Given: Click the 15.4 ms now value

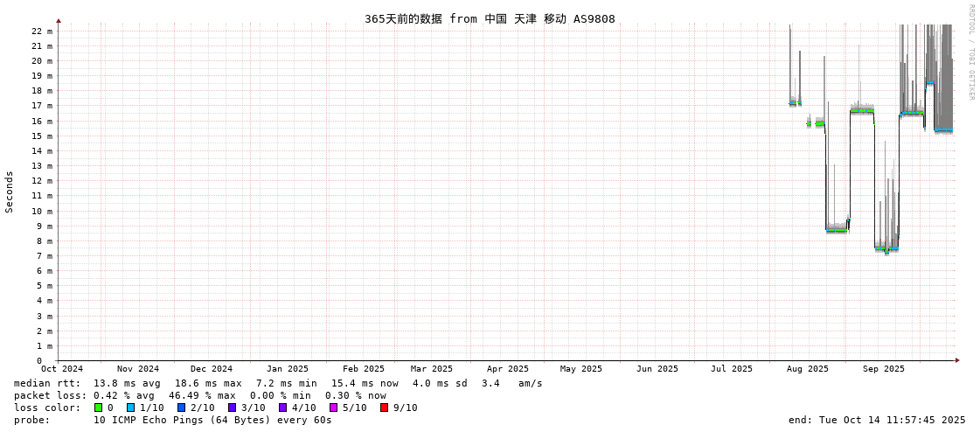Looking at the screenshot, I should 365,383.
